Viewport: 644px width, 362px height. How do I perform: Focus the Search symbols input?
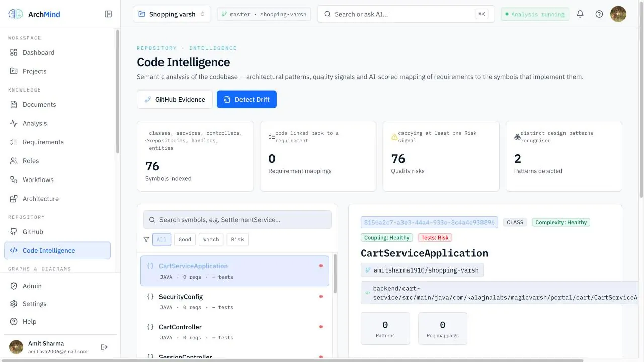237,220
